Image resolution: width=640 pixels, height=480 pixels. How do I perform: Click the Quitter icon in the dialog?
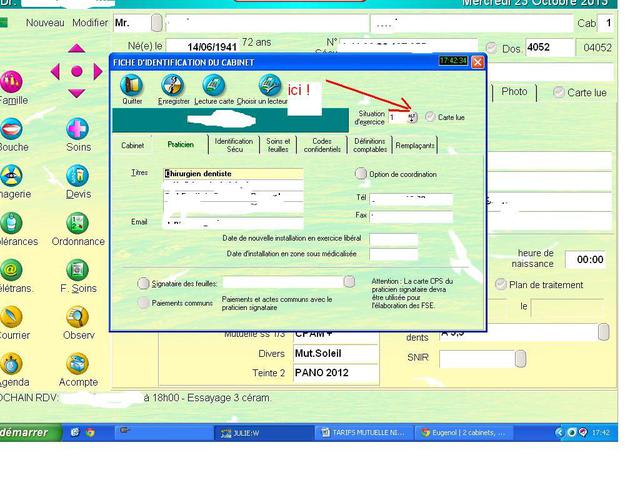tap(132, 86)
